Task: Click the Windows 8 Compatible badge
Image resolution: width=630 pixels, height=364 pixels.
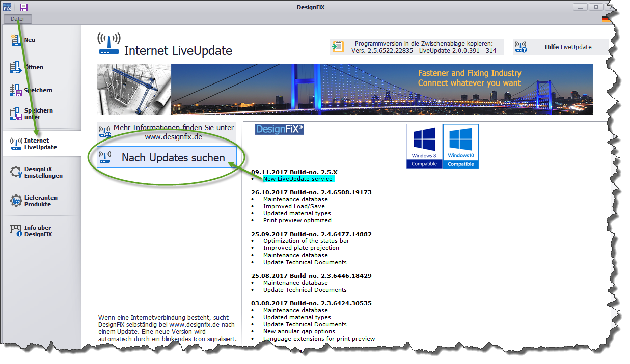Action: pos(424,146)
